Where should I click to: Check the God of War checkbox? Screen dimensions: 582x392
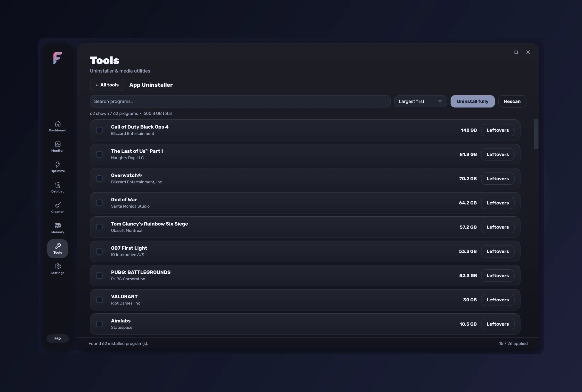point(99,203)
